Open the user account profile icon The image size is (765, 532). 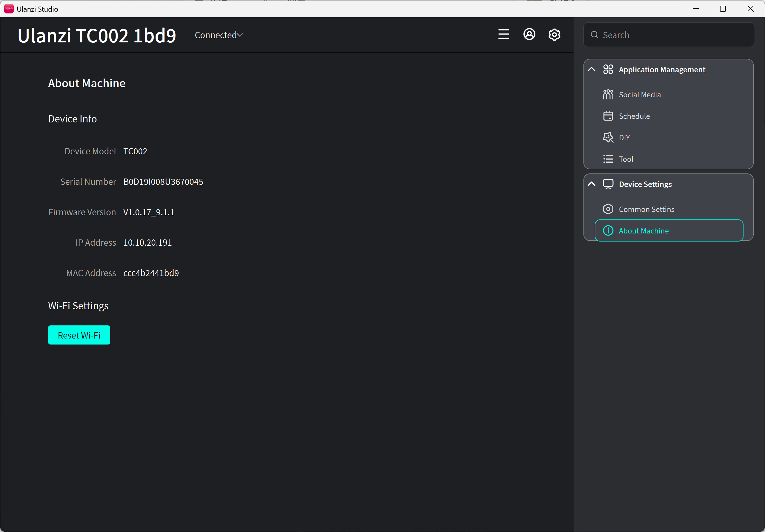[529, 34]
